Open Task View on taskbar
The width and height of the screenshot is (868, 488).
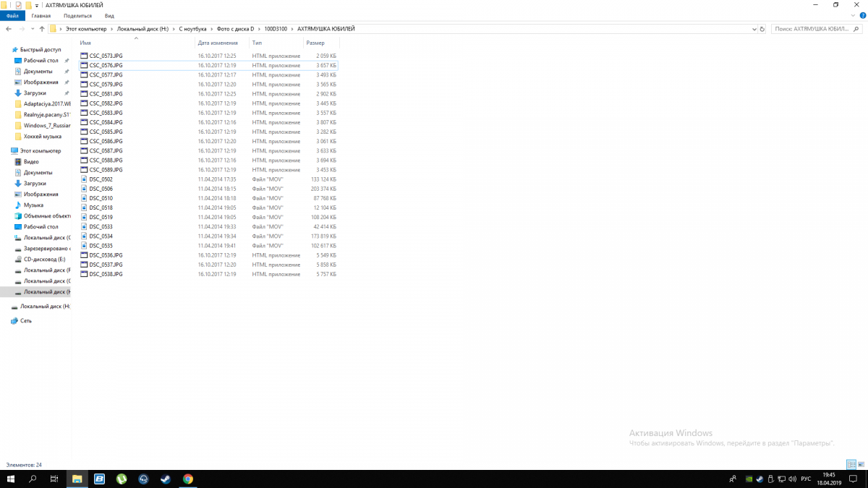coord(54,479)
